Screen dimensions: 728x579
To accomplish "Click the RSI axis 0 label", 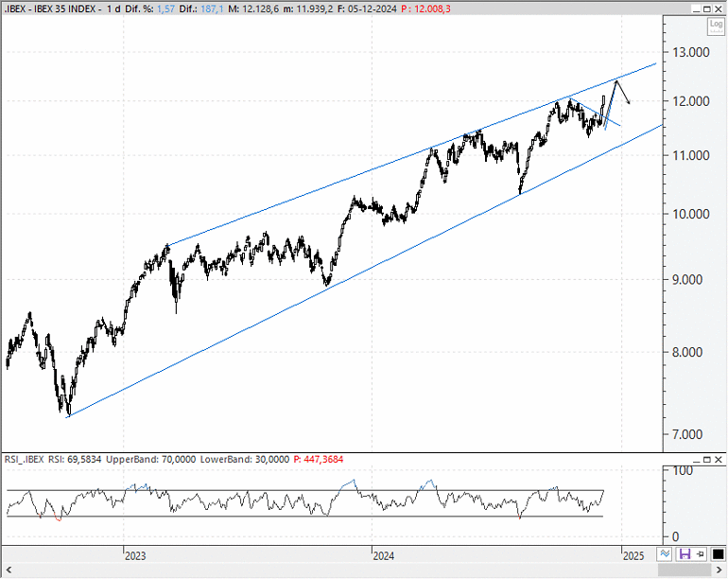I will point(676,536).
